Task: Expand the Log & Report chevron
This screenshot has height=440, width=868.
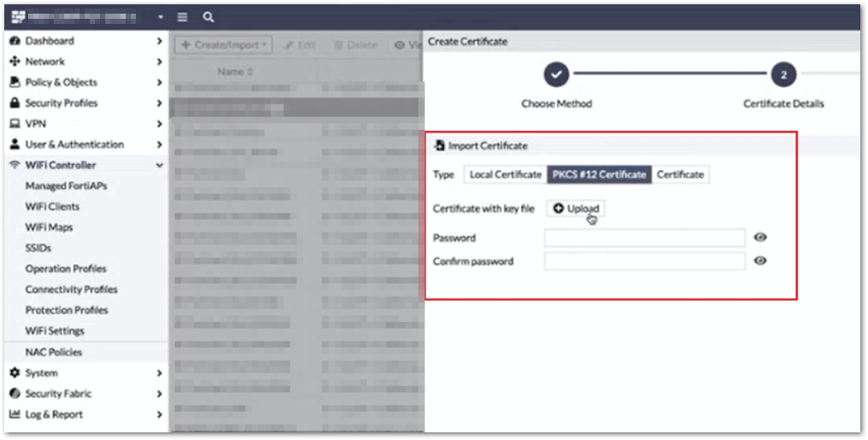Action: [x=159, y=414]
